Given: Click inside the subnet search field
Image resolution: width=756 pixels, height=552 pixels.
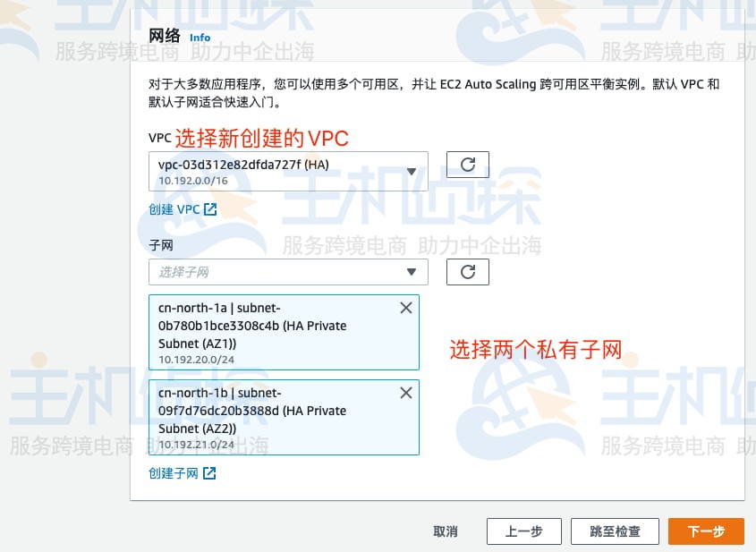Looking at the screenshot, I should click(268, 271).
